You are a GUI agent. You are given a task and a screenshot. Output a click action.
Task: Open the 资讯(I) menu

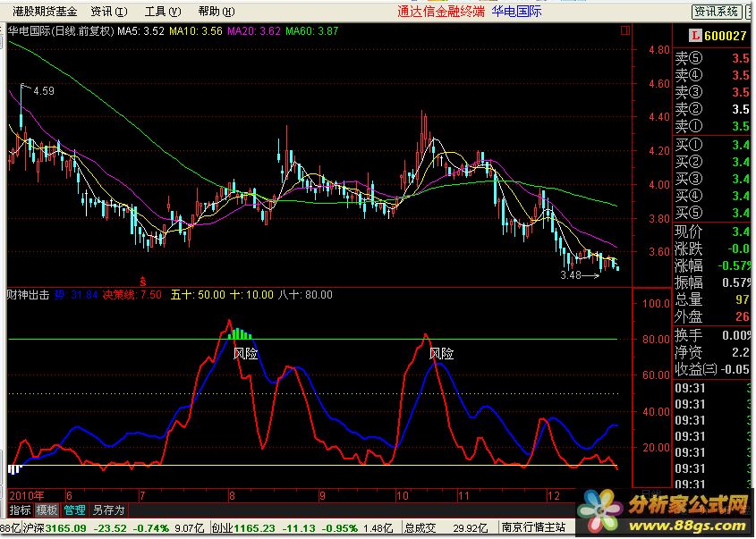click(109, 11)
